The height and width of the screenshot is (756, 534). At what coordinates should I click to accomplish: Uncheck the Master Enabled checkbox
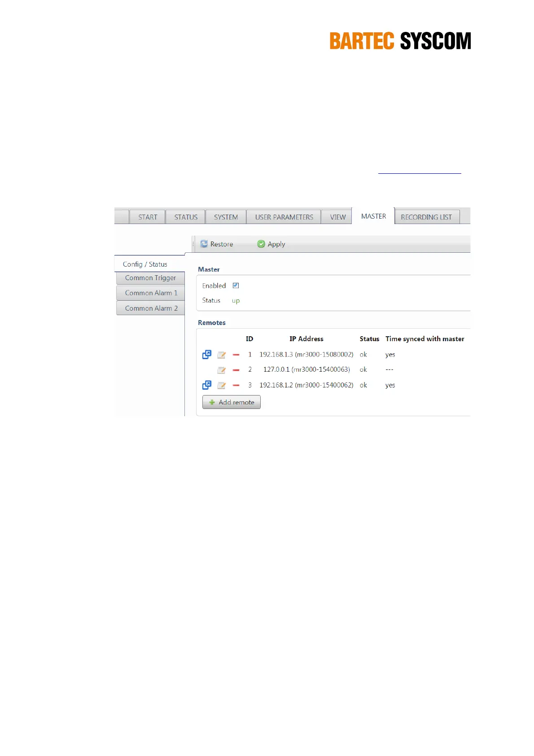(236, 286)
